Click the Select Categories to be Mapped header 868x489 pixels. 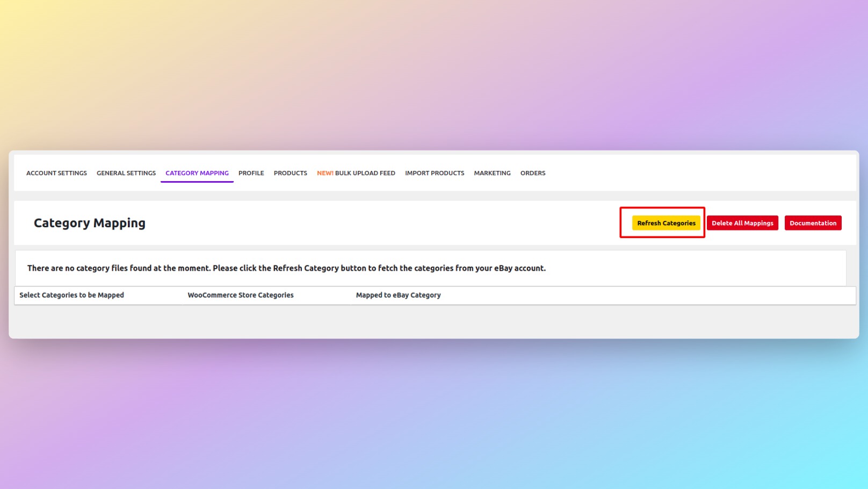point(71,295)
